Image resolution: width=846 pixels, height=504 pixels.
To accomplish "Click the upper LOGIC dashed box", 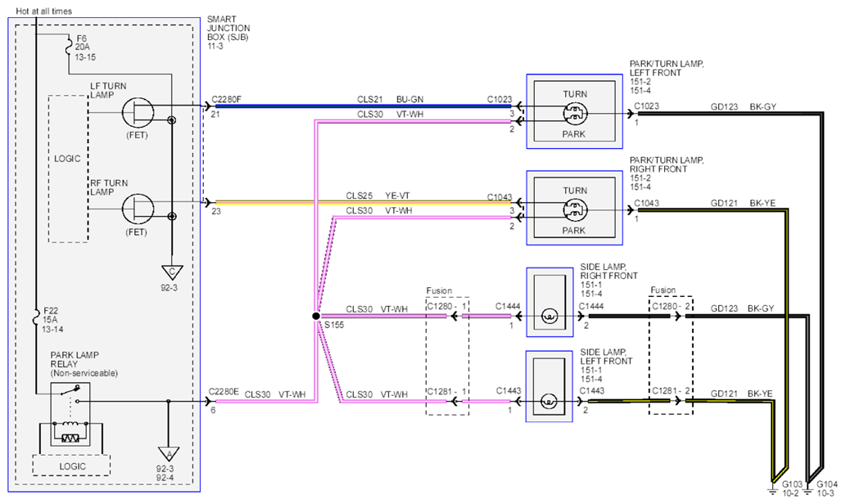I will point(69,169).
